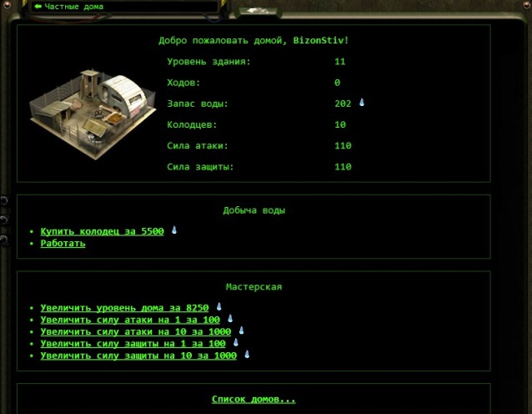Click water drop after силу защиты на 10 за 1000
532x414 pixels.
247,354
